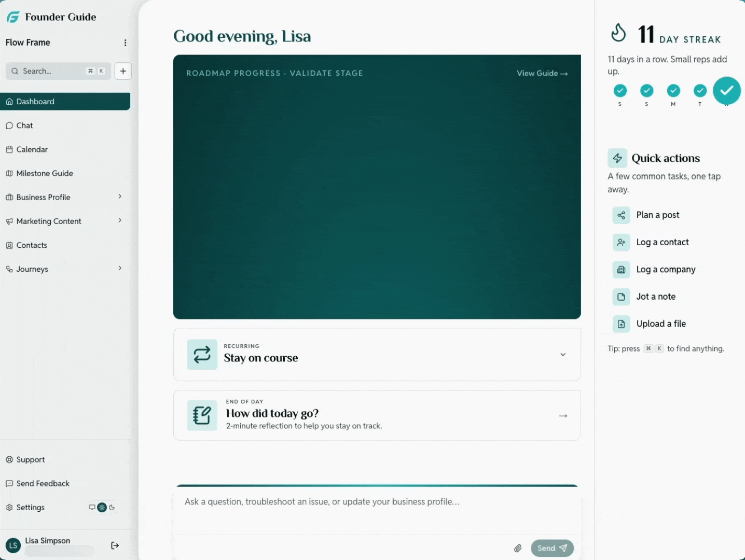Expand the Journeys chevron
This screenshot has height=560, width=745.
pos(120,268)
